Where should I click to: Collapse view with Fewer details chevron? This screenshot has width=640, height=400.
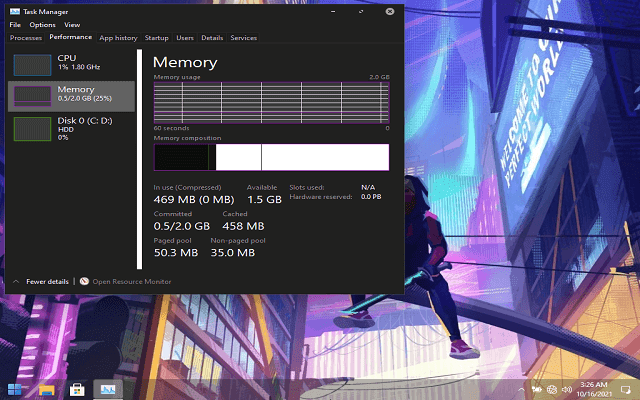(x=16, y=281)
